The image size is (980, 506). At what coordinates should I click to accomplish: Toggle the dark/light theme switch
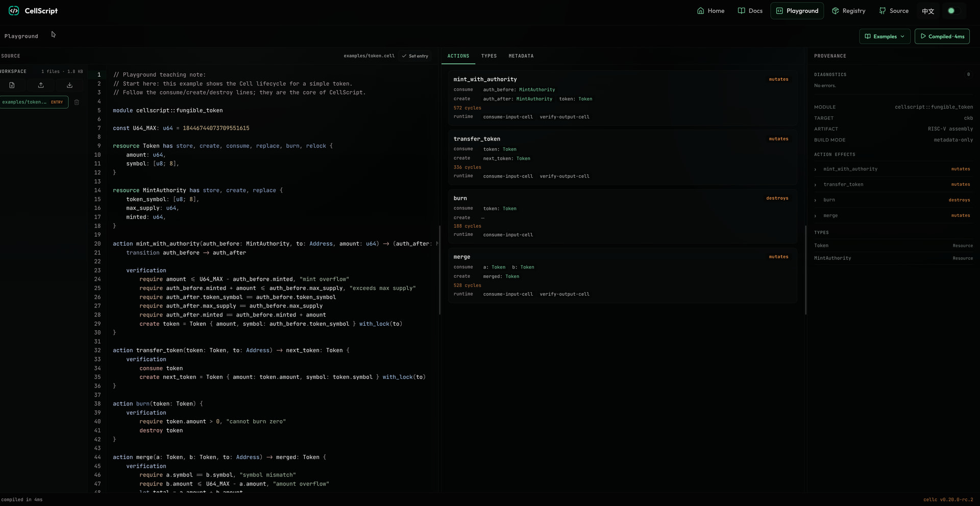[x=953, y=11]
